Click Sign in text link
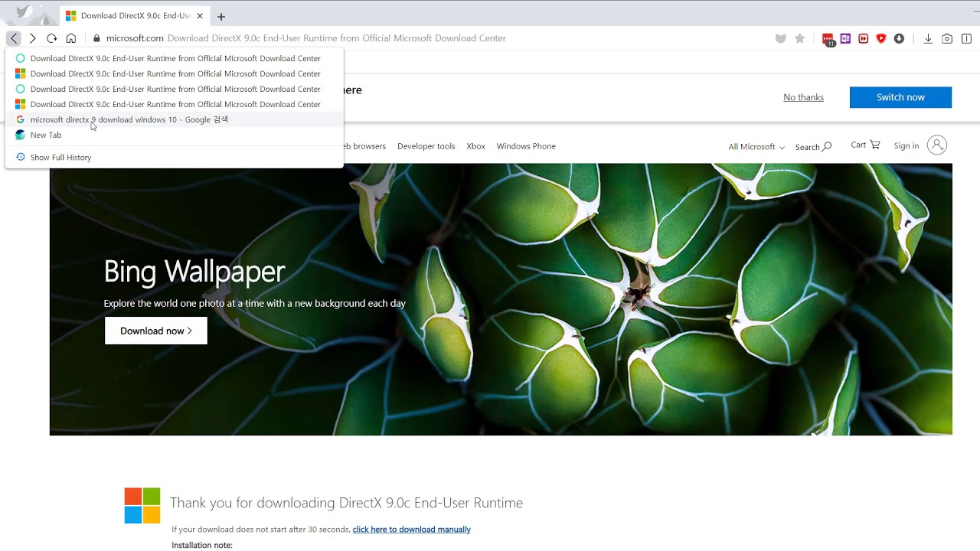Image resolution: width=980 pixels, height=551 pixels. pos(906,145)
